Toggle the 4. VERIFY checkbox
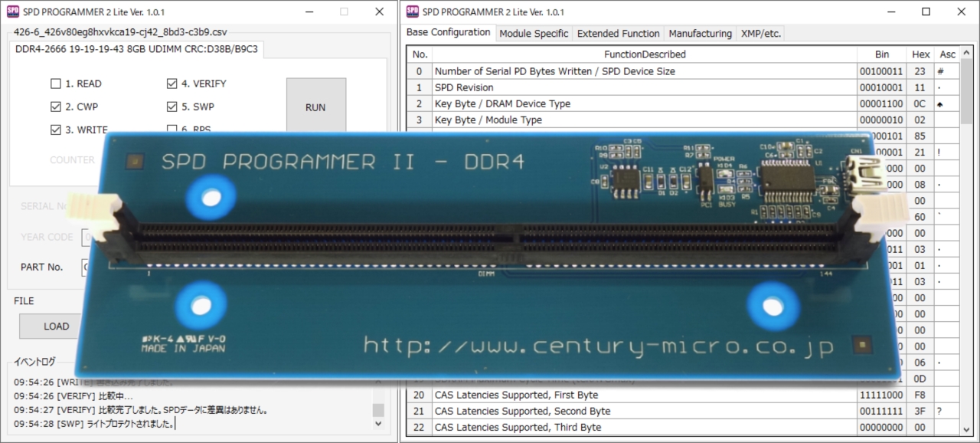Screen dimensions: 980x443 pos(171,84)
